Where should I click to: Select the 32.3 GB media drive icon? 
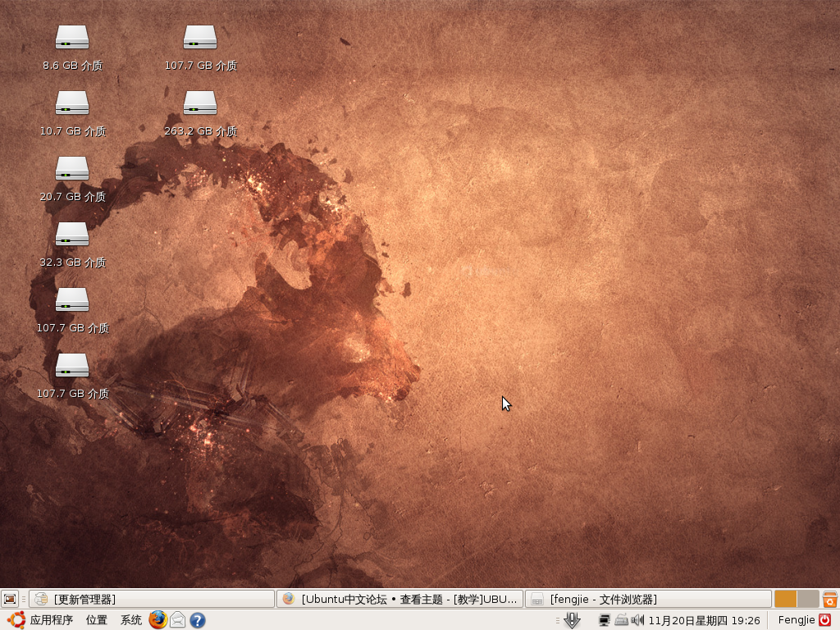[x=72, y=234]
